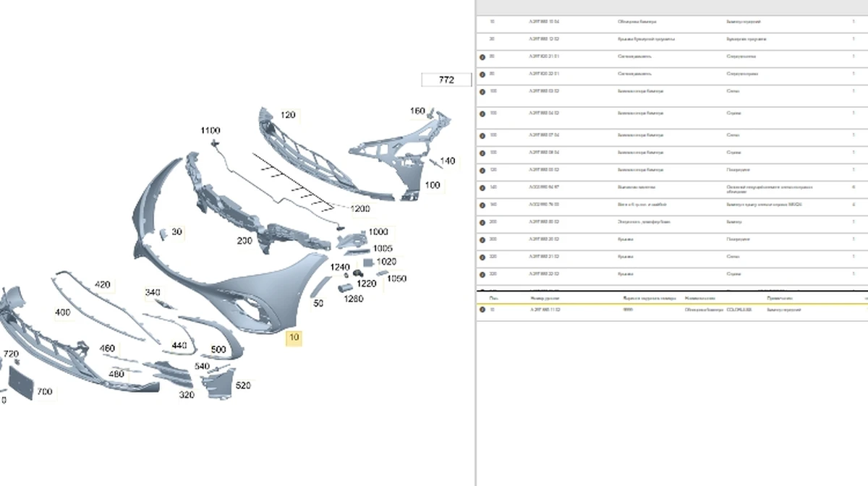
Task: Select the highlighted callout 10 on diagram
Action: pos(294,337)
